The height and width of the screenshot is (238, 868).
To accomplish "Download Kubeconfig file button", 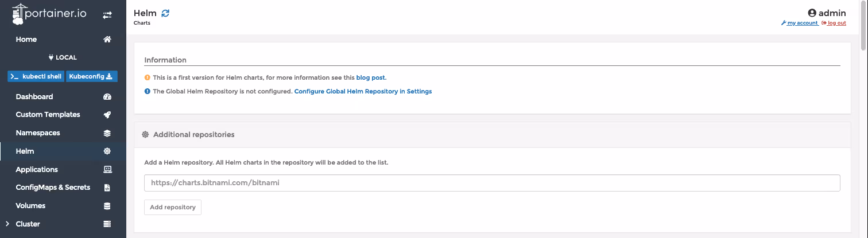I will (x=92, y=76).
